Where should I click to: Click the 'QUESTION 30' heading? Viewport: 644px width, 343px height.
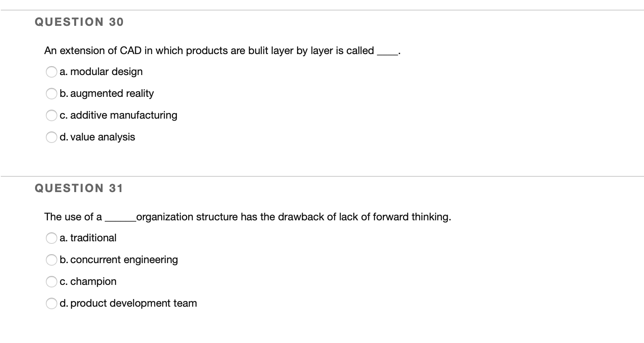(79, 22)
